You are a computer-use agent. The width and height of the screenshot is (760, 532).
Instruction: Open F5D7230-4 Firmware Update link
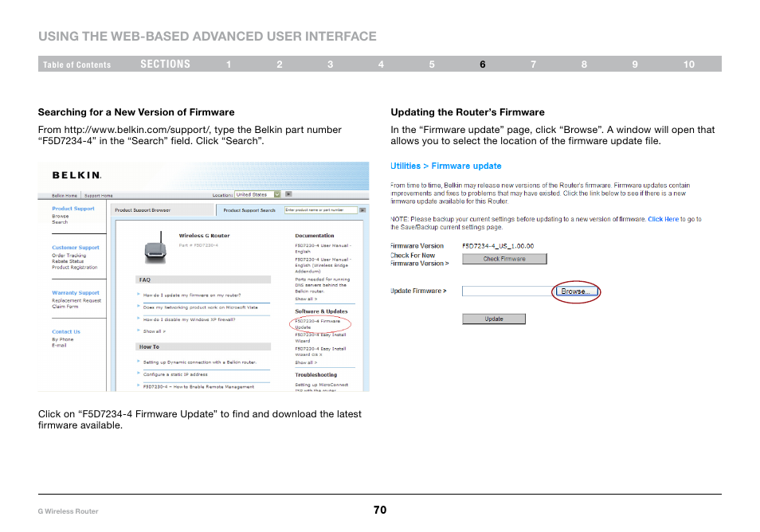pyautogui.click(x=318, y=324)
